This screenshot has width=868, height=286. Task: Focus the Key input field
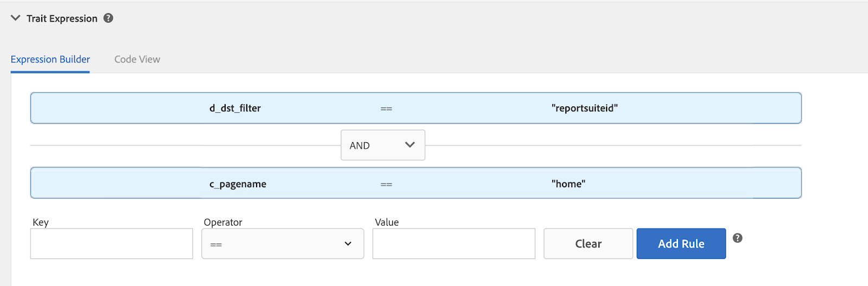coord(112,244)
